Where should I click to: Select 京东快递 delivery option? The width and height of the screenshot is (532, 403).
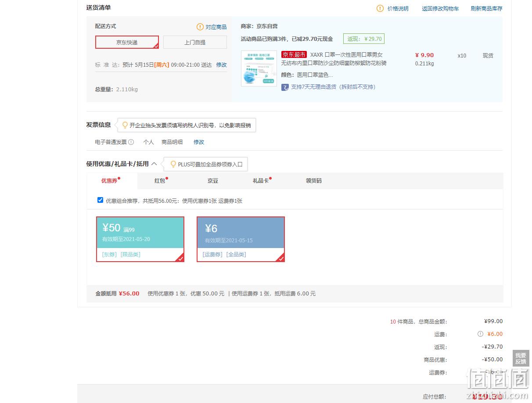pos(127,42)
